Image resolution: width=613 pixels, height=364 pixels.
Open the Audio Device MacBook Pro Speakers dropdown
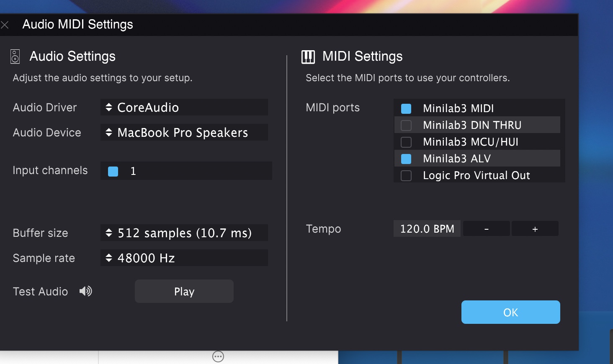point(184,133)
